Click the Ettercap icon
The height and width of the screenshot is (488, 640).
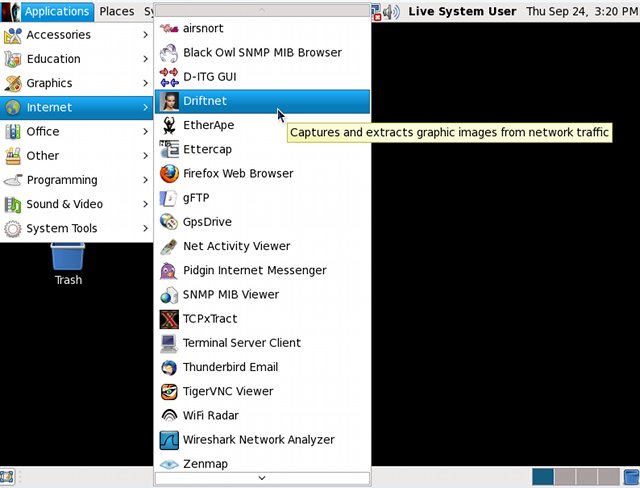tap(169, 149)
